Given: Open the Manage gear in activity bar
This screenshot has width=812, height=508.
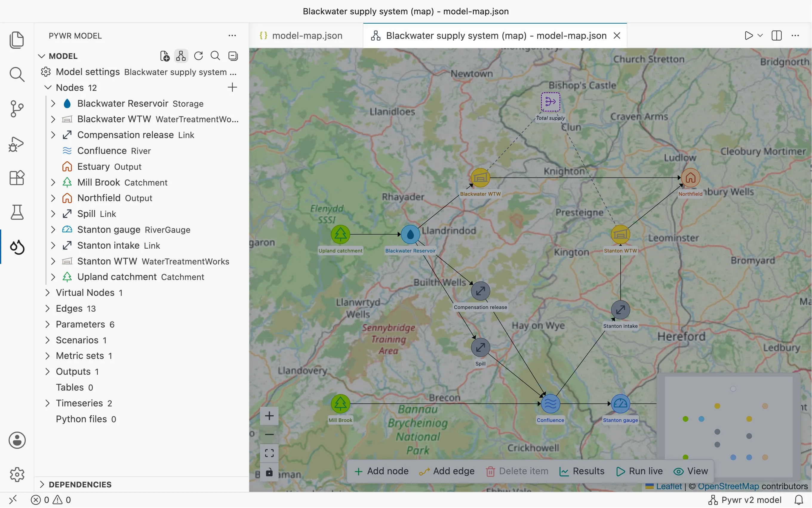Looking at the screenshot, I should [17, 475].
